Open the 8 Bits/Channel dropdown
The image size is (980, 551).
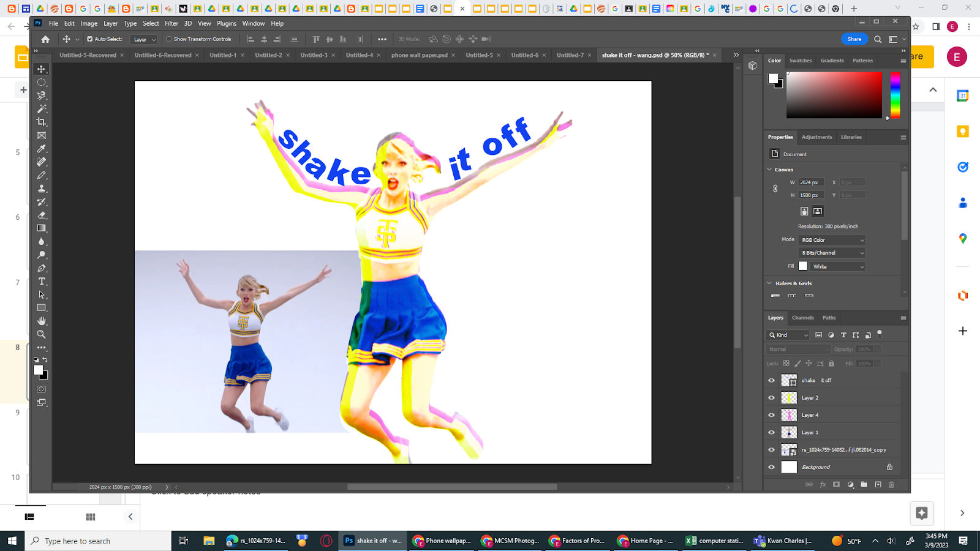point(832,253)
